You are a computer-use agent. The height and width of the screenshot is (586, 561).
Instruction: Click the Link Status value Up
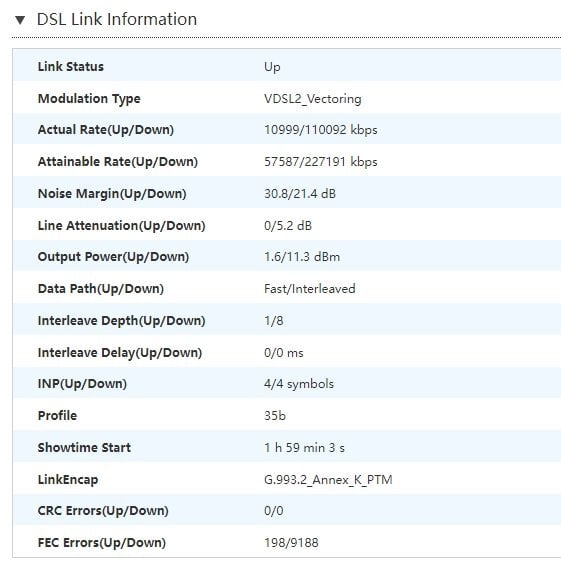[272, 67]
